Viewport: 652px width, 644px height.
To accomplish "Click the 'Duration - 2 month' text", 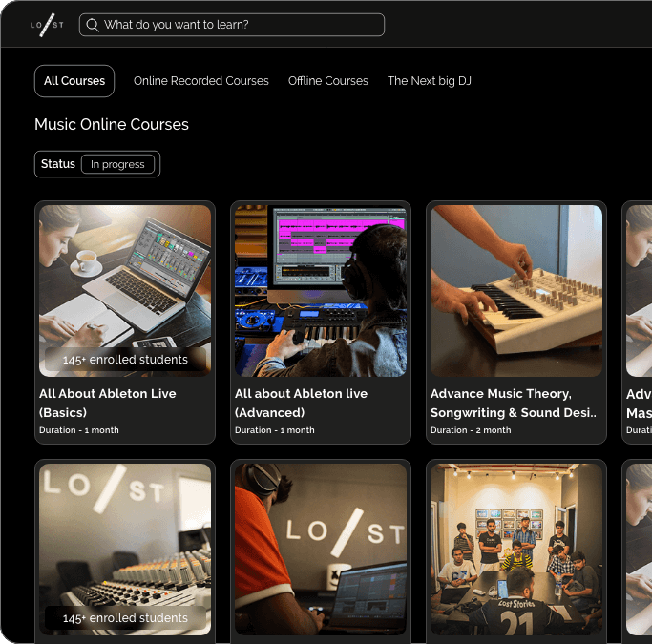I will tap(471, 430).
